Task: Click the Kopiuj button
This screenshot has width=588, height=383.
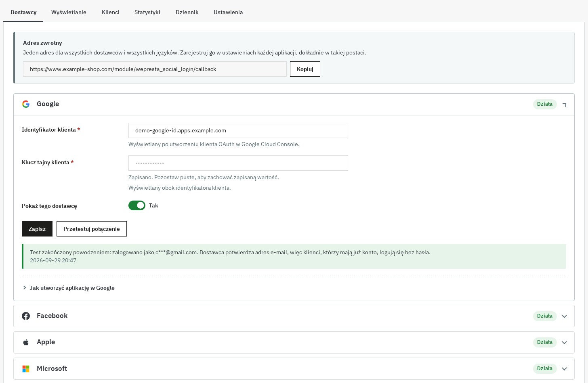Action: 305,69
